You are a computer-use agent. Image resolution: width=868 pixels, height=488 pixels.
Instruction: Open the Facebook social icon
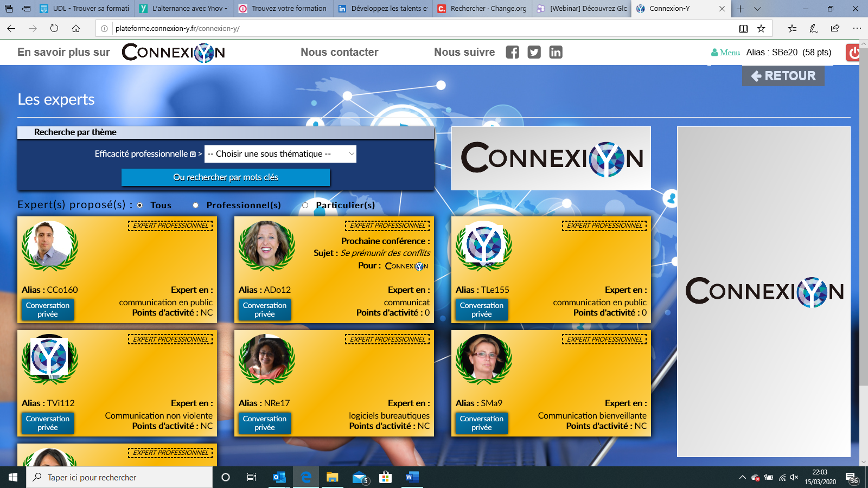coord(512,52)
